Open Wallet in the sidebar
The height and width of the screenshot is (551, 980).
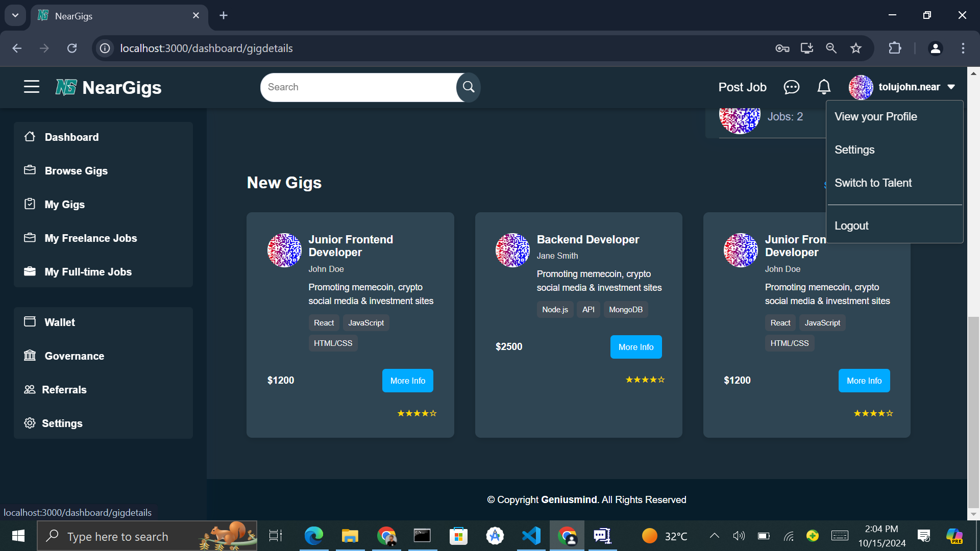(x=60, y=322)
